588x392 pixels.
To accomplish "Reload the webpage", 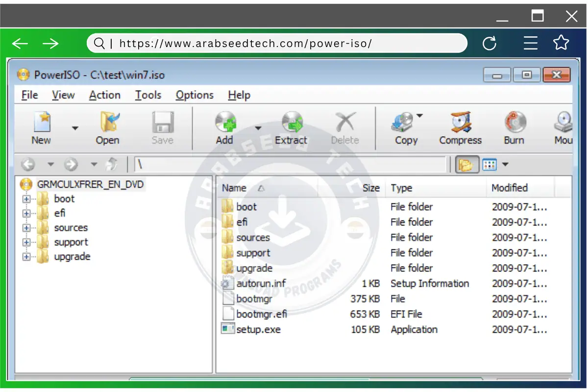I will (x=490, y=43).
